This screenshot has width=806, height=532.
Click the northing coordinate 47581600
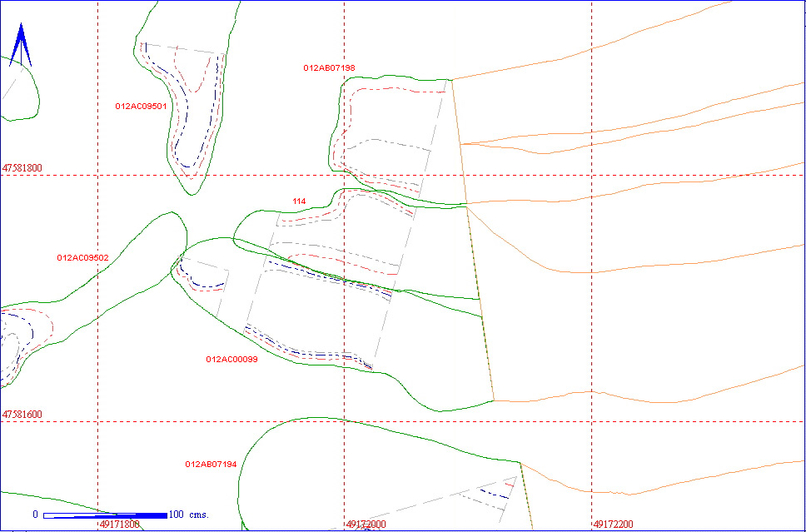tap(22, 415)
